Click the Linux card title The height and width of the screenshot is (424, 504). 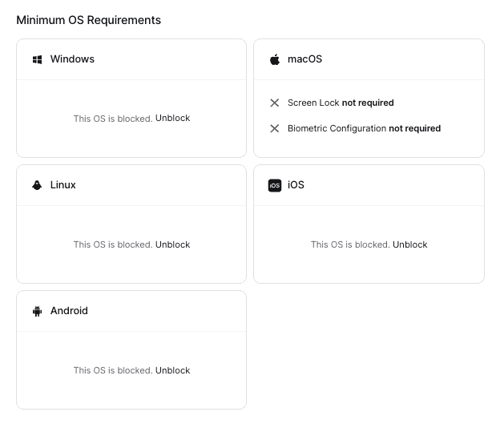[63, 185]
